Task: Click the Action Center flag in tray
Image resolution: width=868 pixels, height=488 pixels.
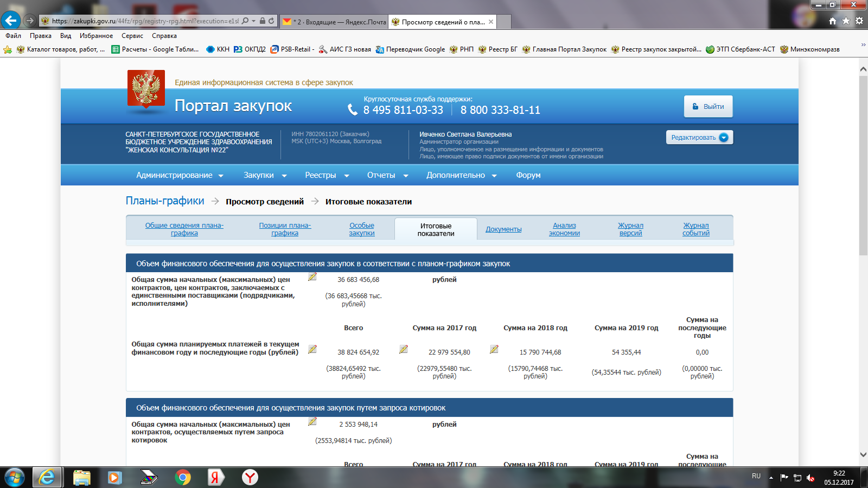Action: pyautogui.click(x=784, y=478)
